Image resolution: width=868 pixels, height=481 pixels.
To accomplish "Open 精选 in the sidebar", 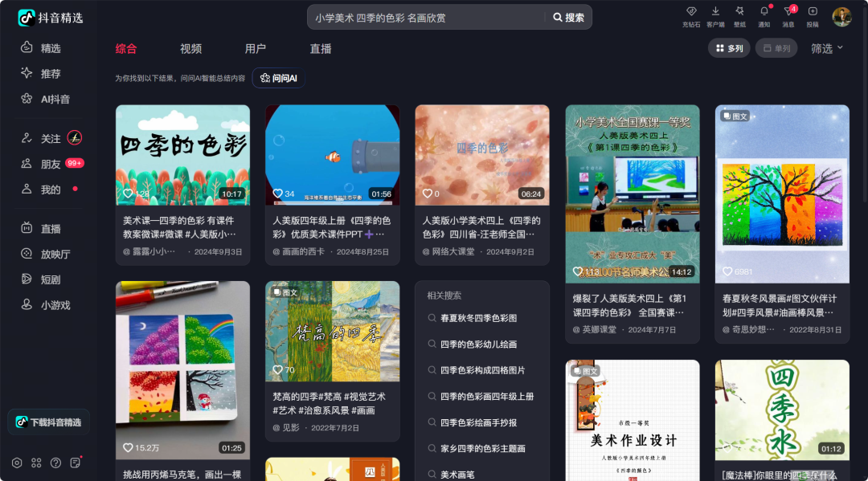I will click(x=41, y=48).
